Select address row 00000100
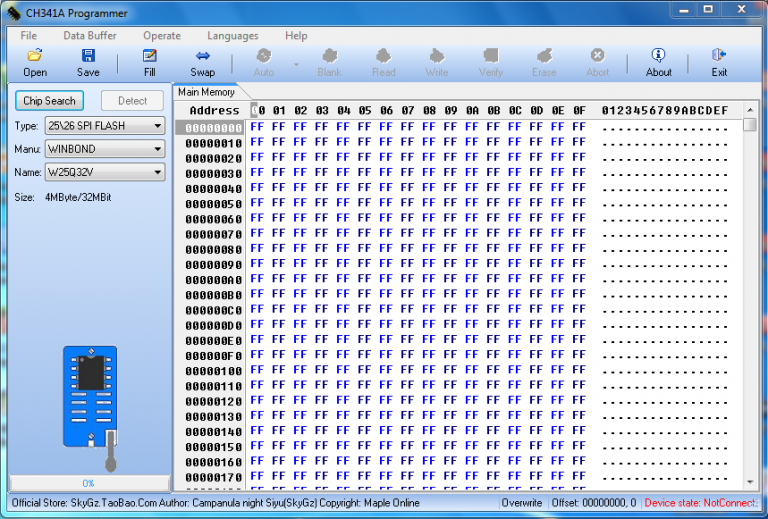Screen dimensions: 768x519 pos(214,371)
